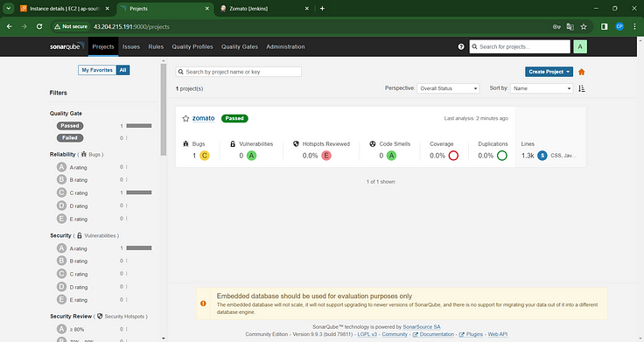Click the Bugs C rating badge
The image size is (644, 342).
pos(204,156)
